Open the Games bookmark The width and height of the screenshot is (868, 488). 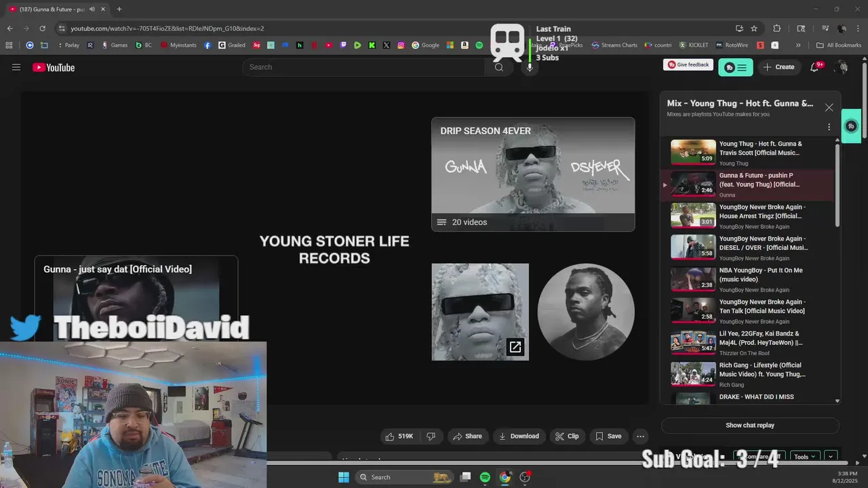pos(115,45)
